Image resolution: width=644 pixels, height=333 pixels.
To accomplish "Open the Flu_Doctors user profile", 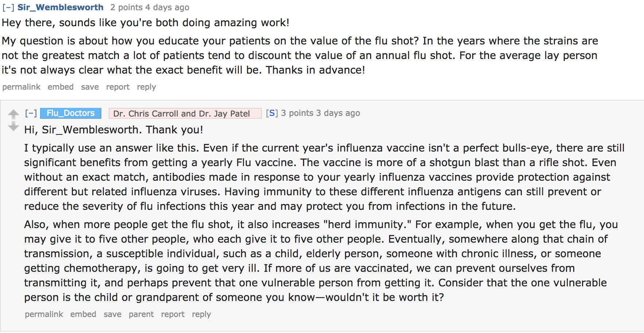I will tap(71, 113).
